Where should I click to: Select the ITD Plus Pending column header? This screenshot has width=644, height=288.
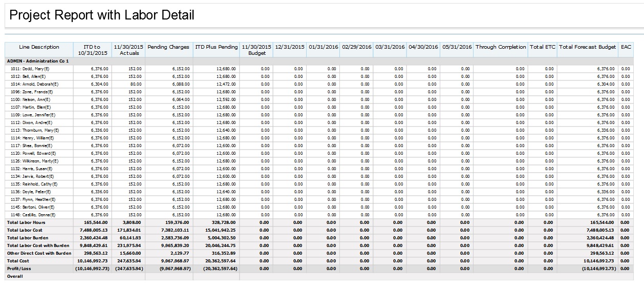click(216, 47)
